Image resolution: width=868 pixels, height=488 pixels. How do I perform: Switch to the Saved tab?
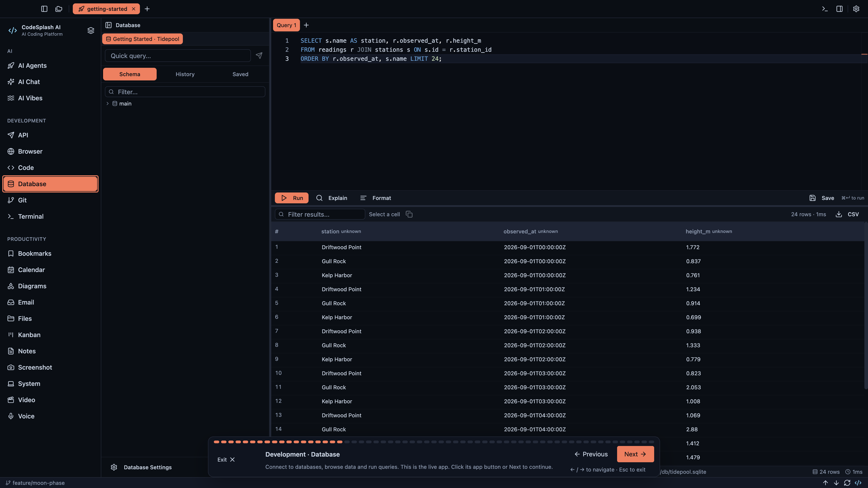(x=240, y=74)
